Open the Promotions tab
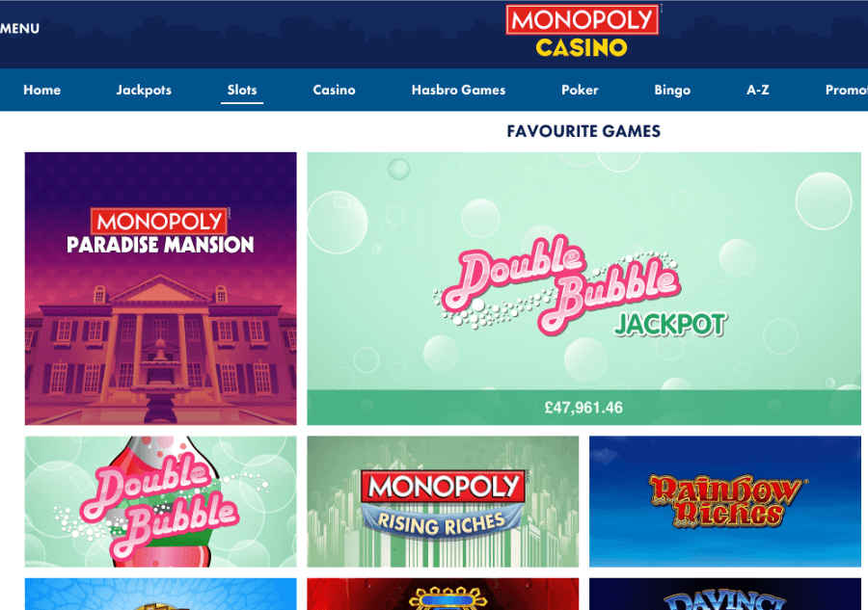The width and height of the screenshot is (868, 610). point(847,90)
